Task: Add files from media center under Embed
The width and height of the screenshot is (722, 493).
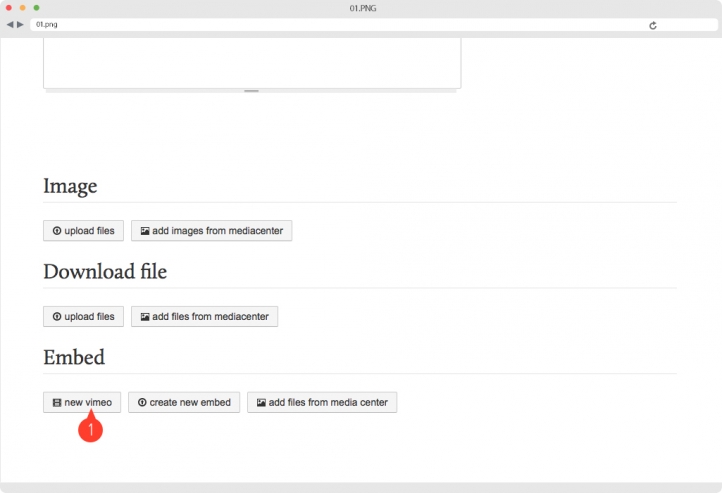Action: pyautogui.click(x=322, y=402)
